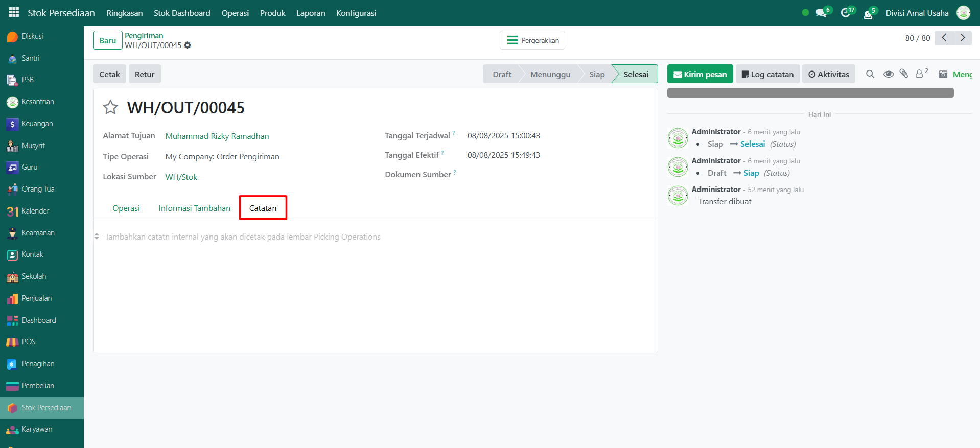Toggle the eye visibility icon in chatter
This screenshot has width=980, height=448.
(x=889, y=74)
